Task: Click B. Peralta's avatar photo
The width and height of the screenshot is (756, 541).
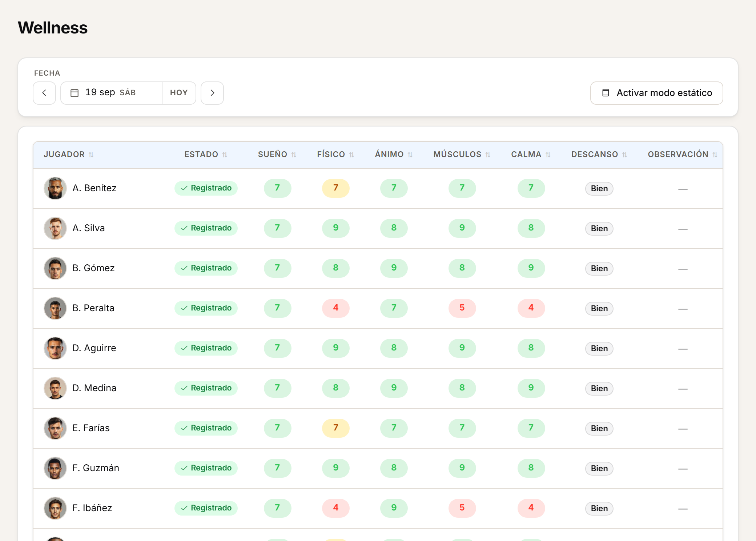Action: point(55,308)
